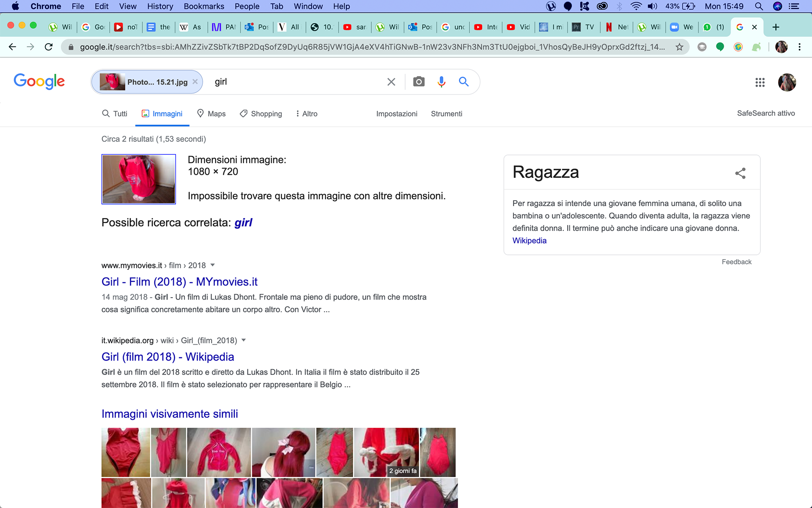Open Impostazioni settings menu
This screenshot has width=812, height=508.
[397, 113]
